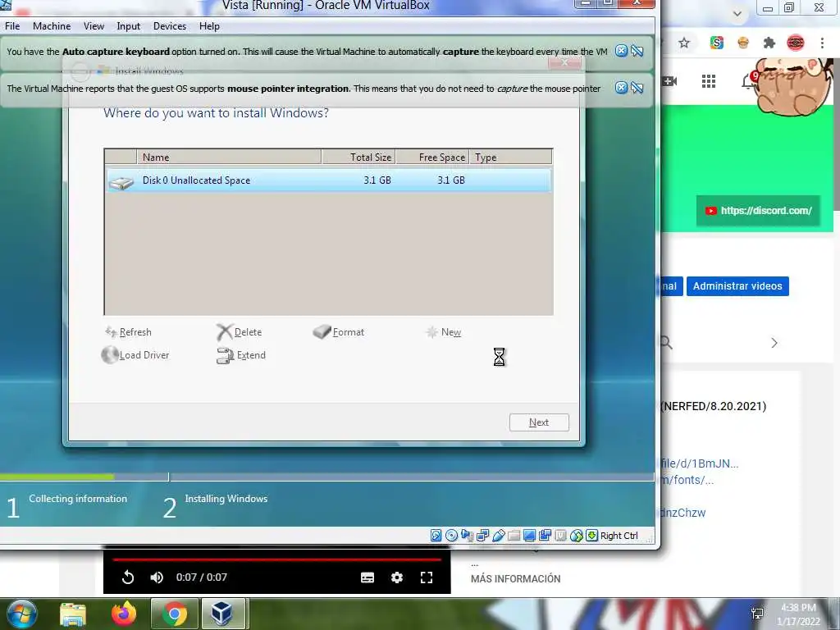The image size is (840, 630).
Task: Launch Firefox from the taskbar
Action: 124,614
